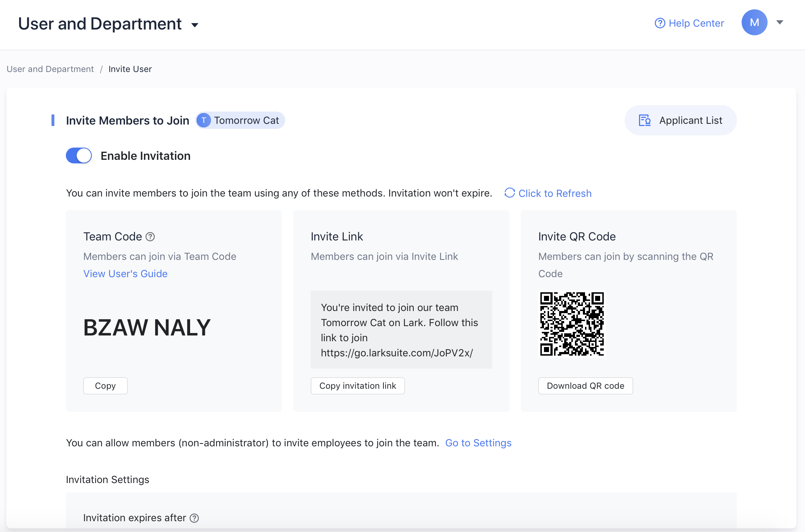Click the Tomorrow Cat team badge icon
Image resolution: width=805 pixels, height=532 pixels.
(x=204, y=120)
